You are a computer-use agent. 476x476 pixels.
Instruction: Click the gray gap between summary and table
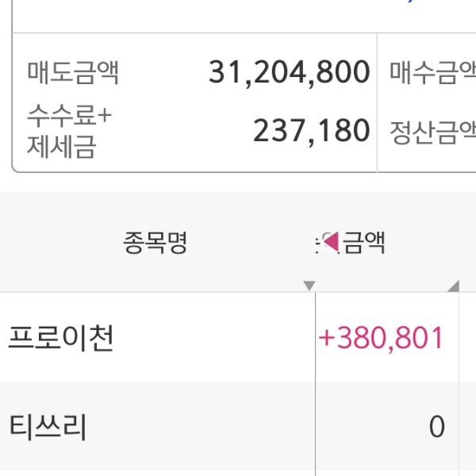click(238, 182)
